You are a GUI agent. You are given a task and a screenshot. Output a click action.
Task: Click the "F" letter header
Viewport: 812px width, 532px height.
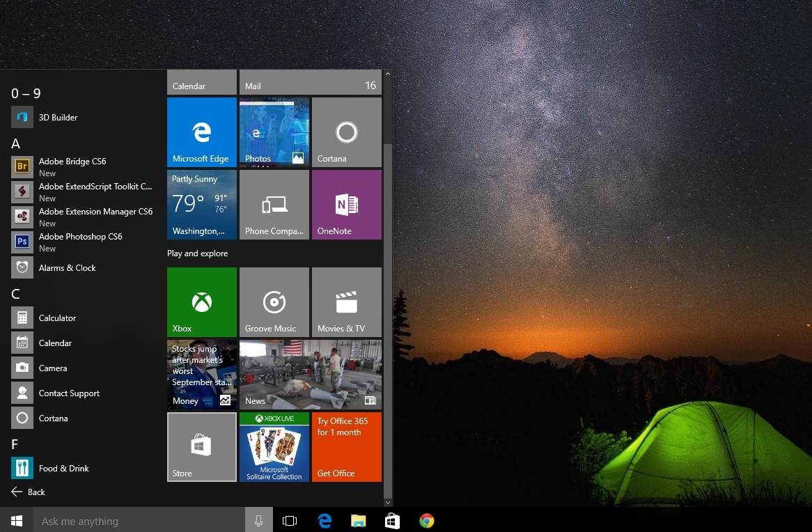pos(15,444)
